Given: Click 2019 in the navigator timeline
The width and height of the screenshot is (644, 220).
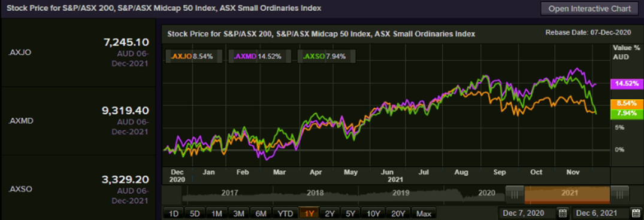Looking at the screenshot, I should [400, 192].
